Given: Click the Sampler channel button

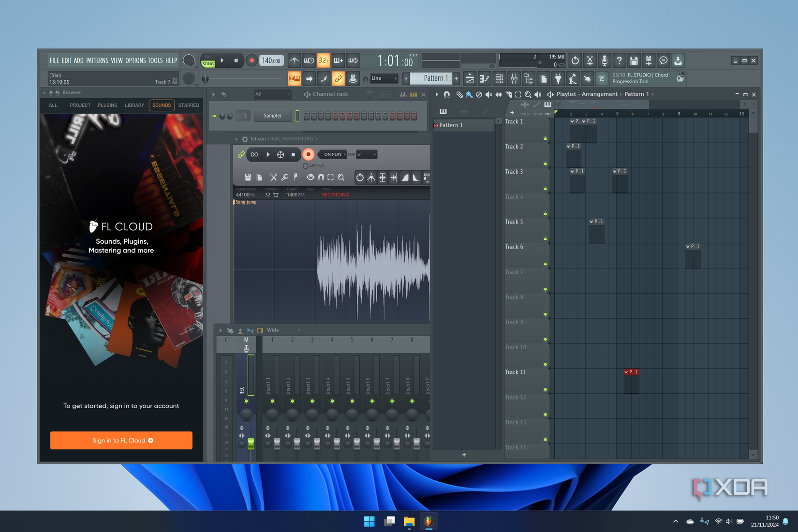Looking at the screenshot, I should pyautogui.click(x=273, y=116).
